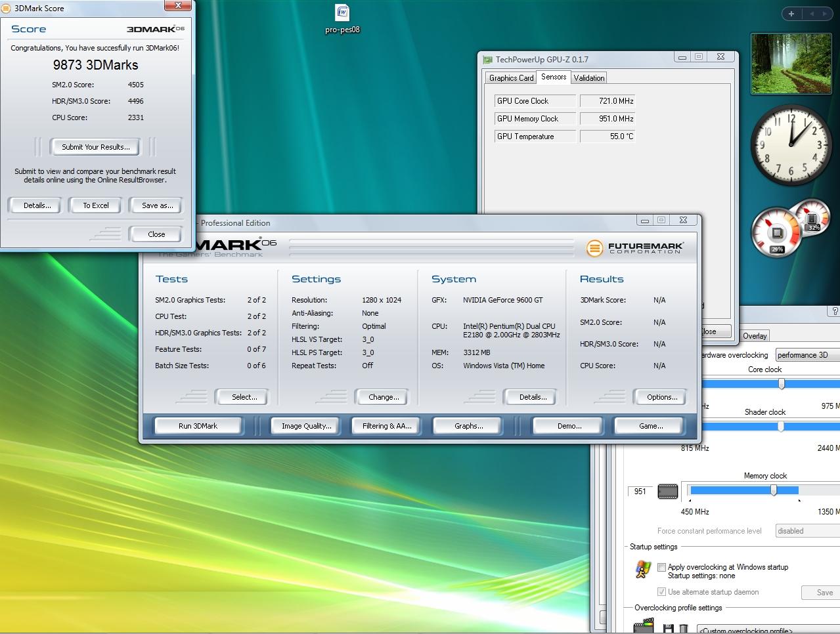Screen dimensions: 840x634
Task: Click the trash delete profile icon
Action: 683,629
